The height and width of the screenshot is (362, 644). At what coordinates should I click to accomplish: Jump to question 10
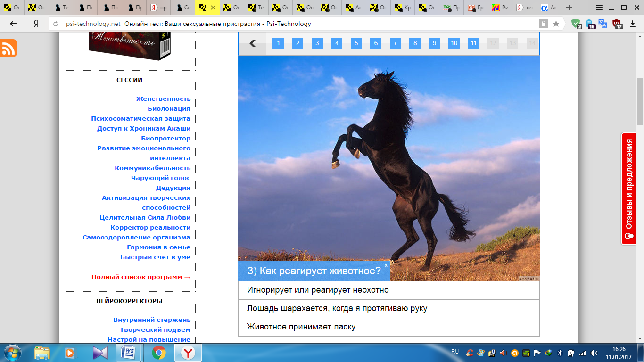click(x=454, y=43)
